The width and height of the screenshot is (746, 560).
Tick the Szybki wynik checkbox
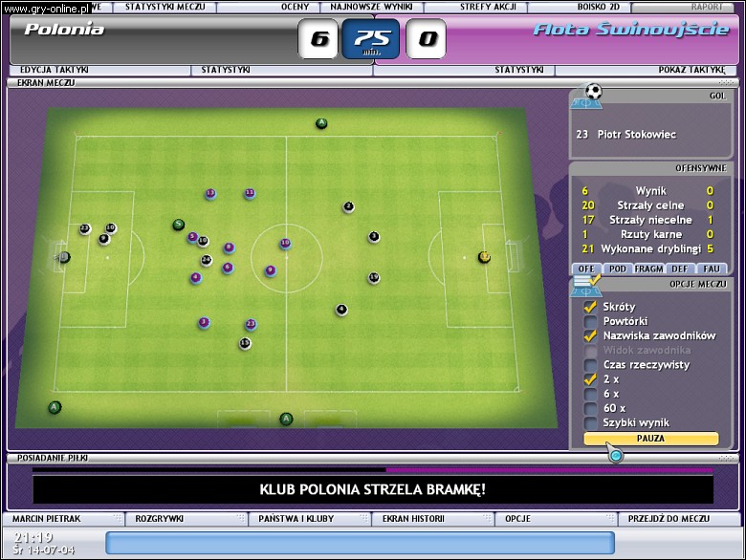point(590,422)
